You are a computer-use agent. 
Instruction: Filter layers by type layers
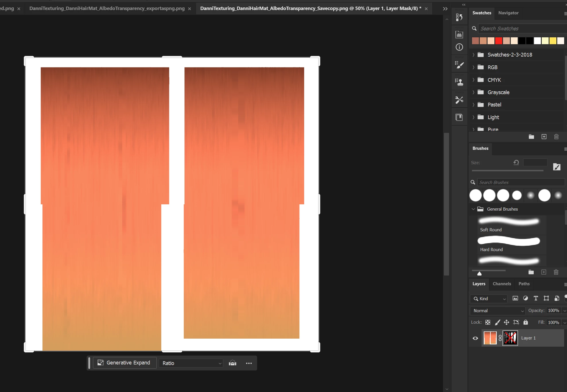(536, 298)
